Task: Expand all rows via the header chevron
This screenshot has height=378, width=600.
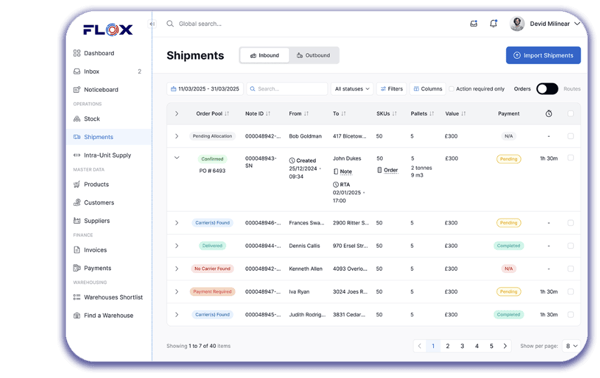Action: pos(176,114)
